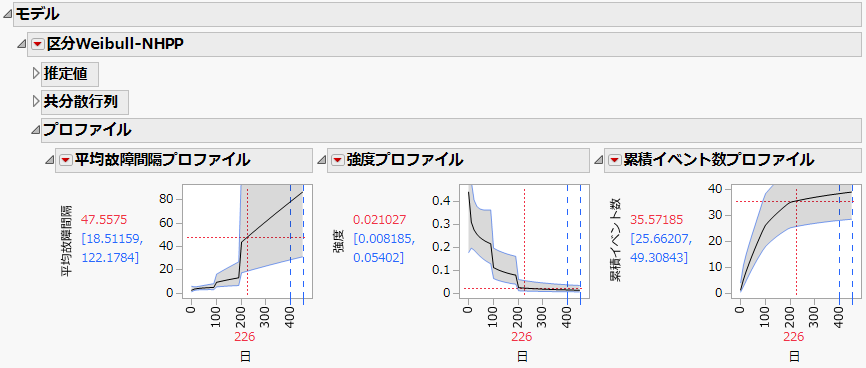Open 累積イベント数プロファイル red triangle menu
Screen dimensions: 866x368
[x=614, y=160]
